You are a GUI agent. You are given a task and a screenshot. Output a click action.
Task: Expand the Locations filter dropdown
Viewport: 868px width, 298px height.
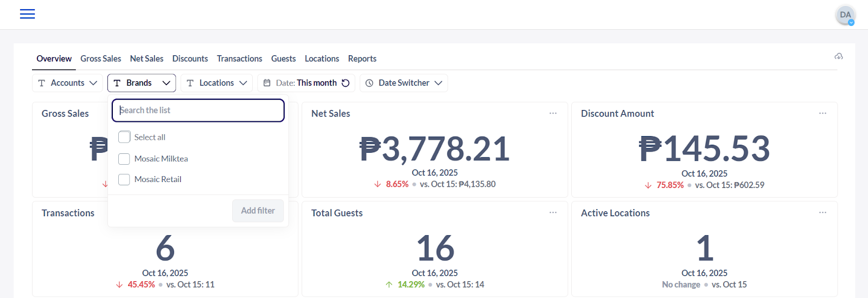216,83
